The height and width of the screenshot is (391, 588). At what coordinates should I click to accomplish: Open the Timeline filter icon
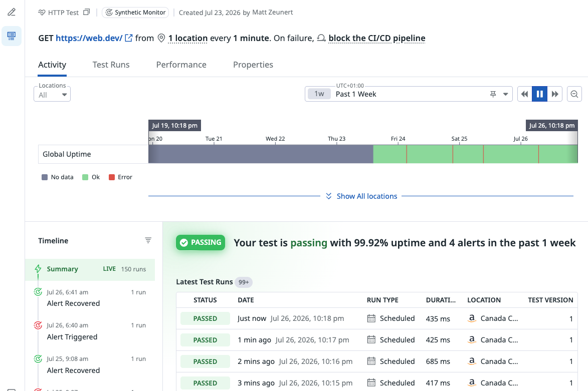tap(148, 240)
